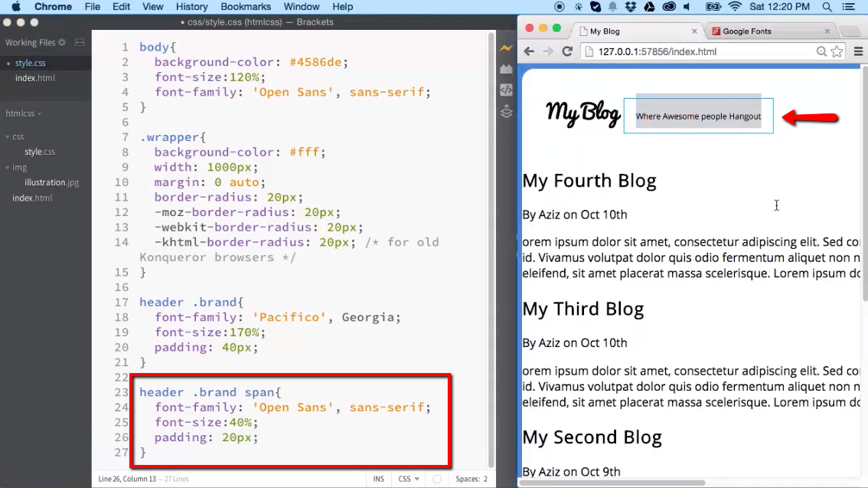The image size is (868, 488).
Task: Open the Extension Manager brick icon
Action: click(506, 67)
